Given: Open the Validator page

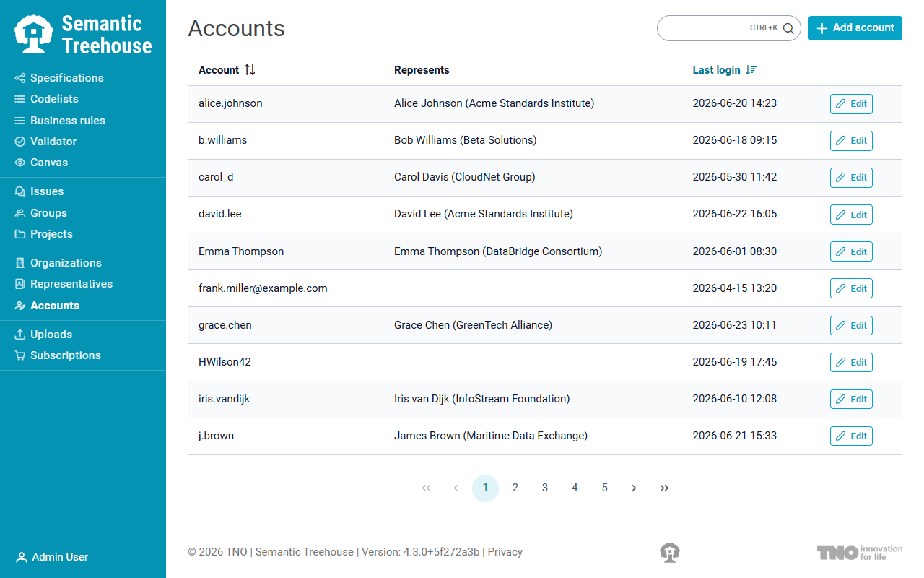Looking at the screenshot, I should click(x=45, y=142).
